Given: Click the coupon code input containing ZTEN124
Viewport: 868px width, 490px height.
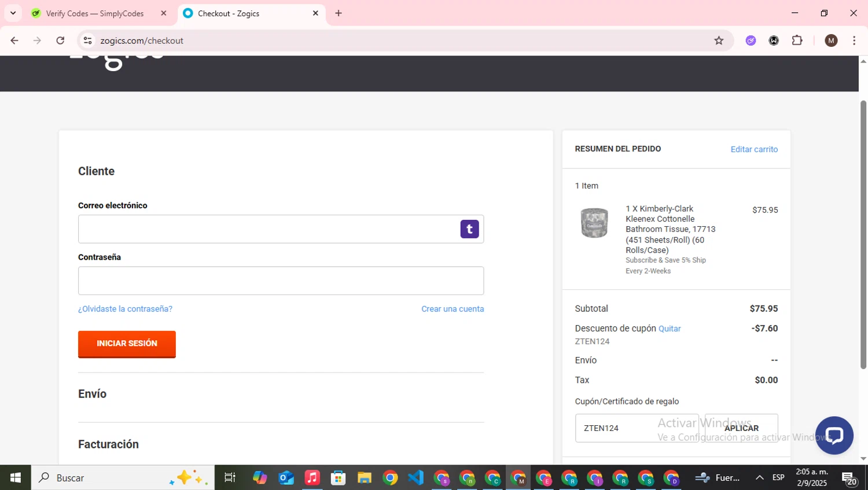Looking at the screenshot, I should pyautogui.click(x=637, y=428).
